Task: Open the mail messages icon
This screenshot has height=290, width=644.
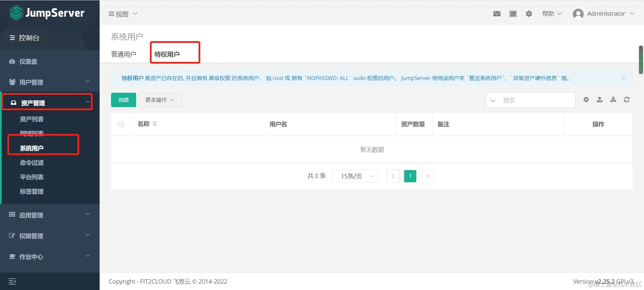Action: click(x=497, y=14)
